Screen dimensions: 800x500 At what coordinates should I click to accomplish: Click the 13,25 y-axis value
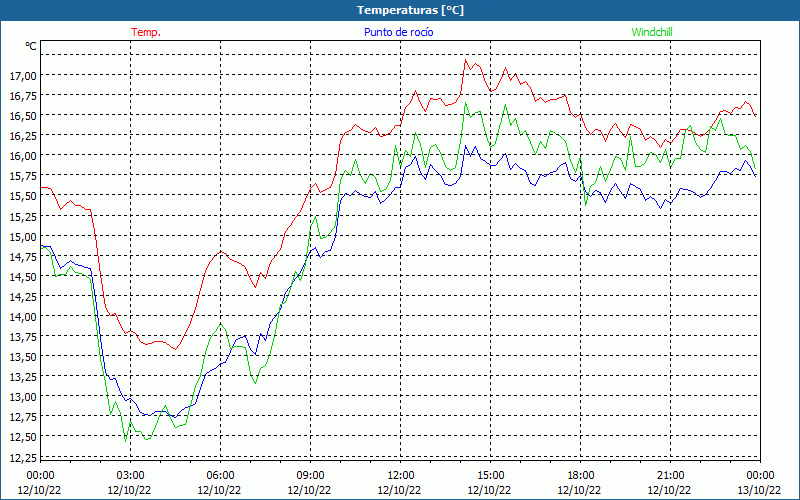(x=23, y=377)
